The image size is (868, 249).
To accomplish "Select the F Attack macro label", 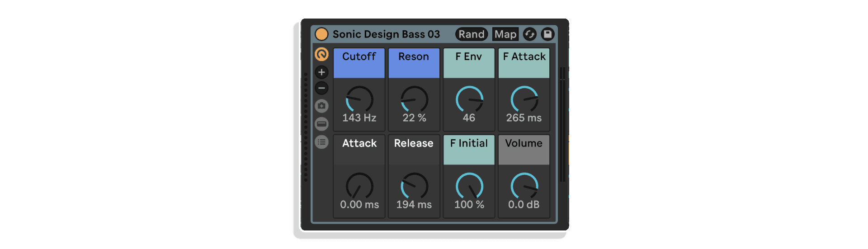I will pyautogui.click(x=524, y=63).
